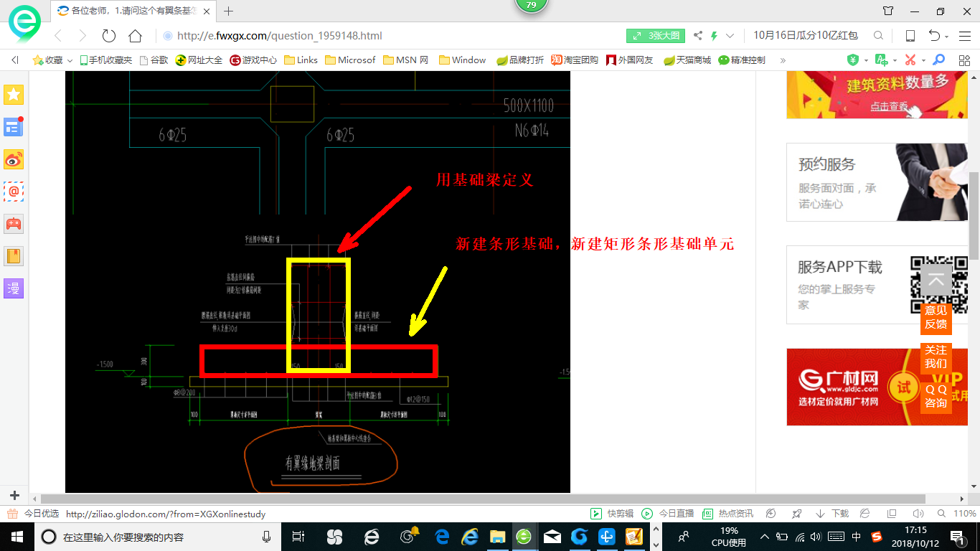Open the 淘宝团购 bookmark
This screenshot has width=980, height=551.
tap(575, 60)
